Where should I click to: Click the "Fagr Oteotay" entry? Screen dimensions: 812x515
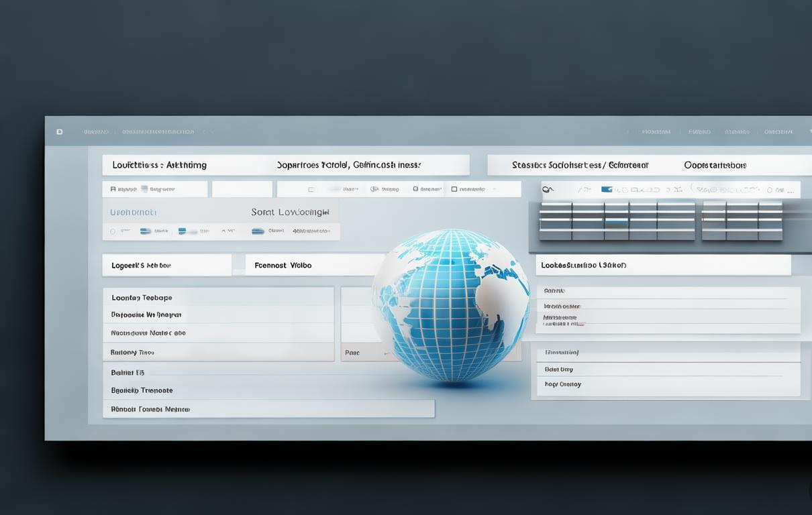pos(563,384)
